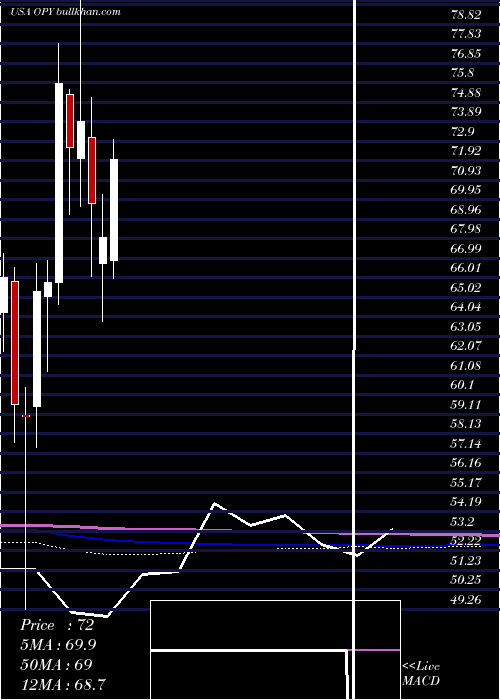Click the '<<Live MACD' label
Screen dimensions: 500x700
[x=421, y=673]
